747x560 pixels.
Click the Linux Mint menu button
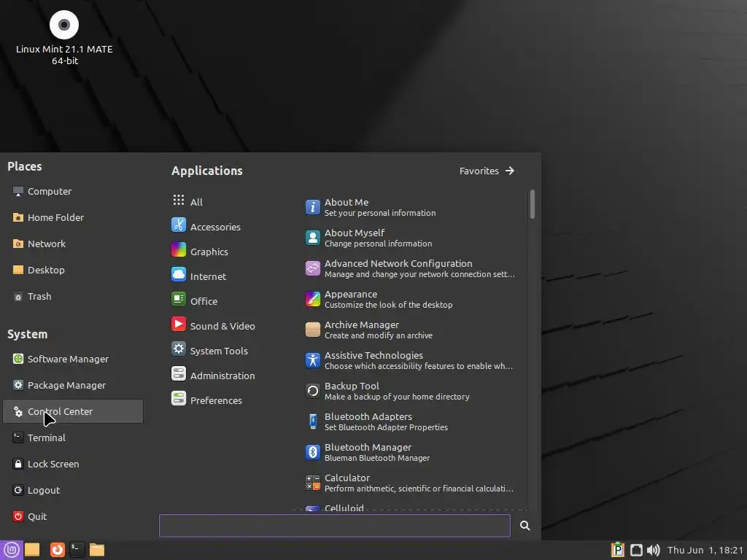tap(12, 550)
